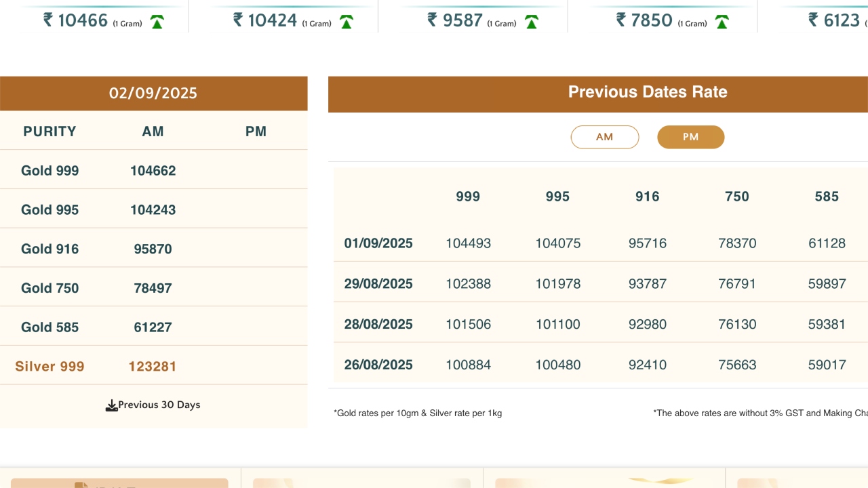Click the 999 purity column header
The width and height of the screenshot is (868, 488).
tap(468, 197)
